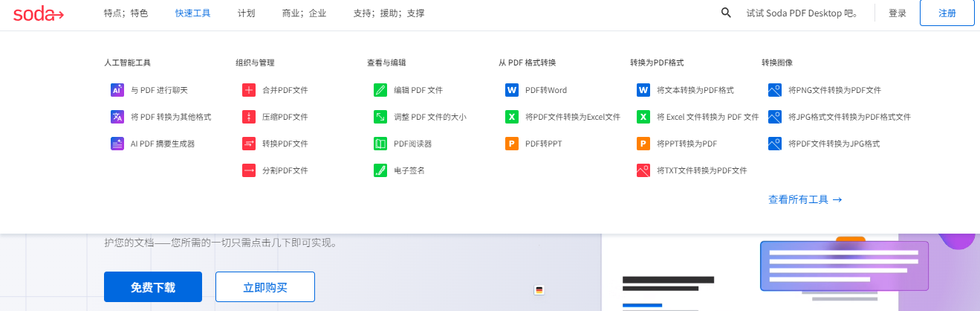980x311 pixels.
Task: Click the PDF转PPT orange P icon
Action: click(511, 144)
